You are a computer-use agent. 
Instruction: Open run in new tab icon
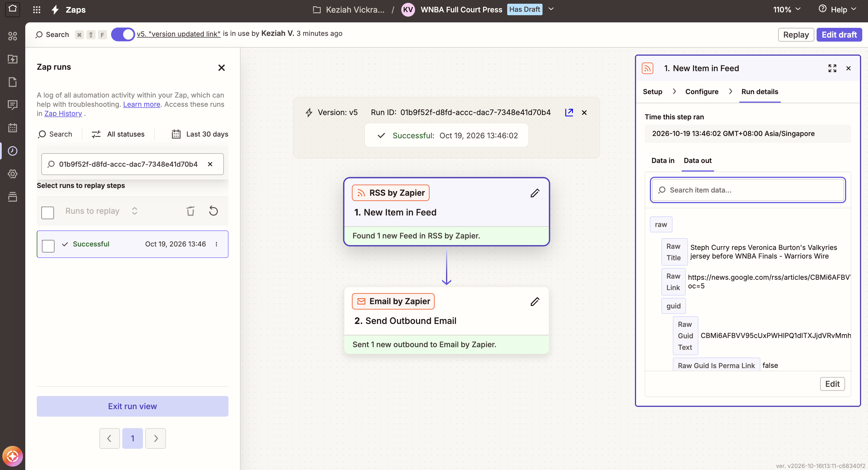569,112
